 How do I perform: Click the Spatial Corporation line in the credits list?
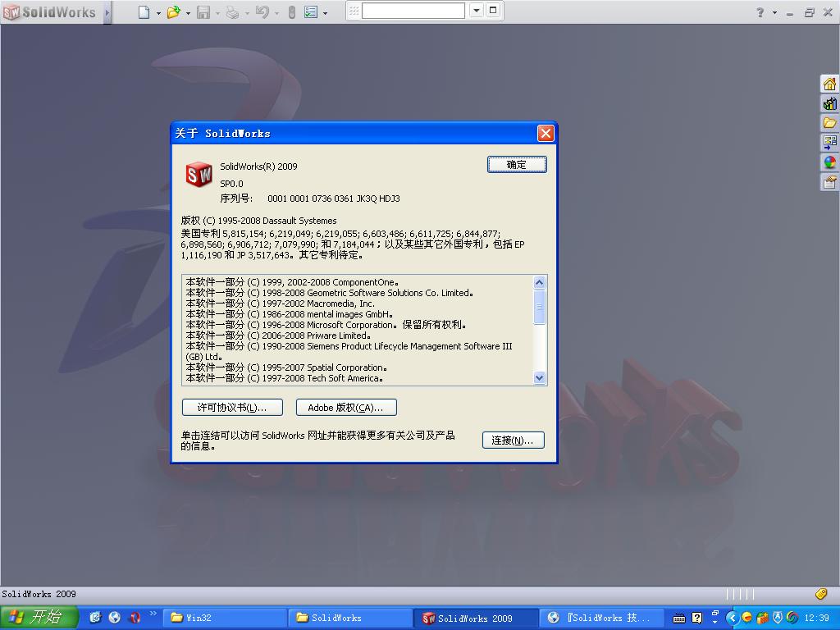tap(286, 367)
